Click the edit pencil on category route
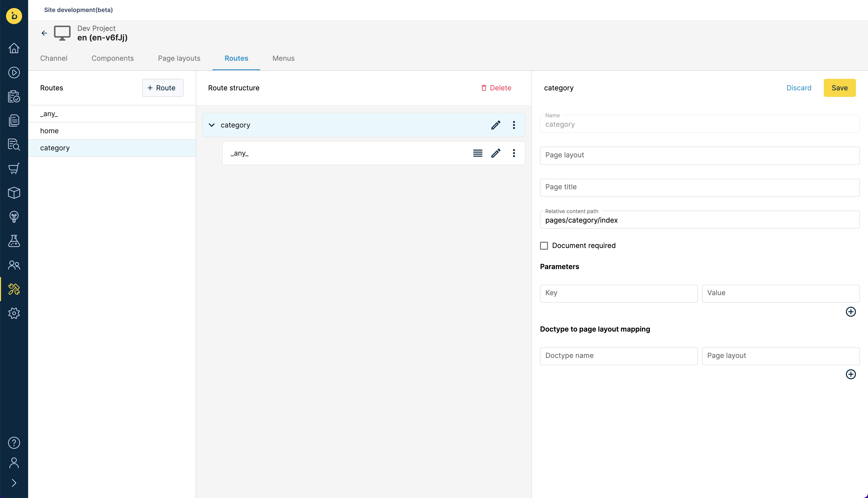Image resolution: width=868 pixels, height=498 pixels. [496, 125]
